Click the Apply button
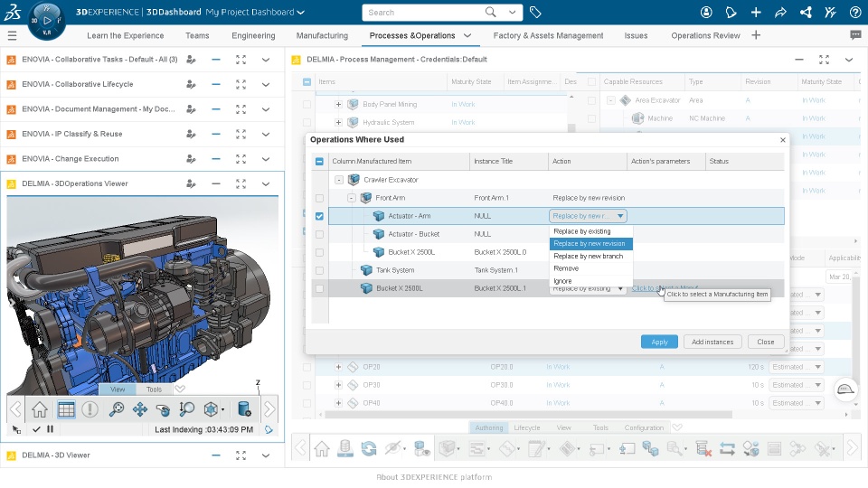The height and width of the screenshot is (488, 868). [x=659, y=342]
